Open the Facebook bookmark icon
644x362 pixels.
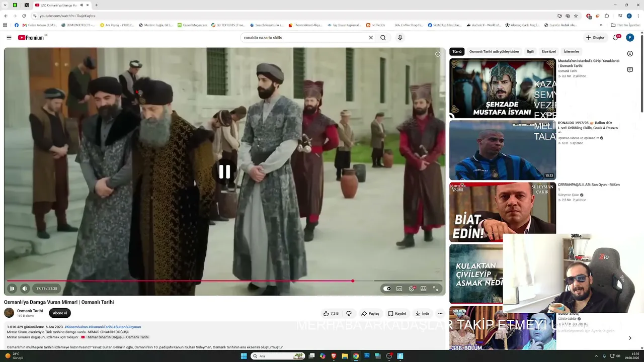(17, 25)
